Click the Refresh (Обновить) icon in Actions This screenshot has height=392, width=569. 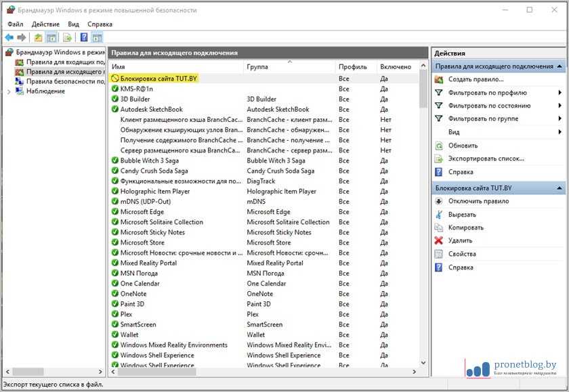[439, 146]
